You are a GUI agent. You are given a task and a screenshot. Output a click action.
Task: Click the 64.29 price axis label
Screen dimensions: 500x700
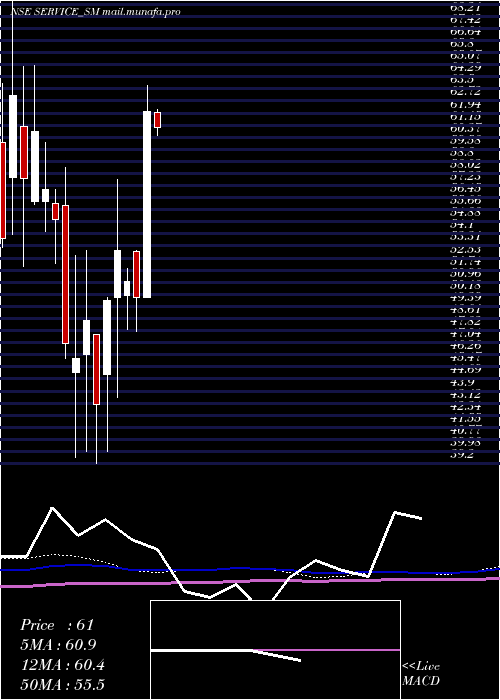(466, 68)
